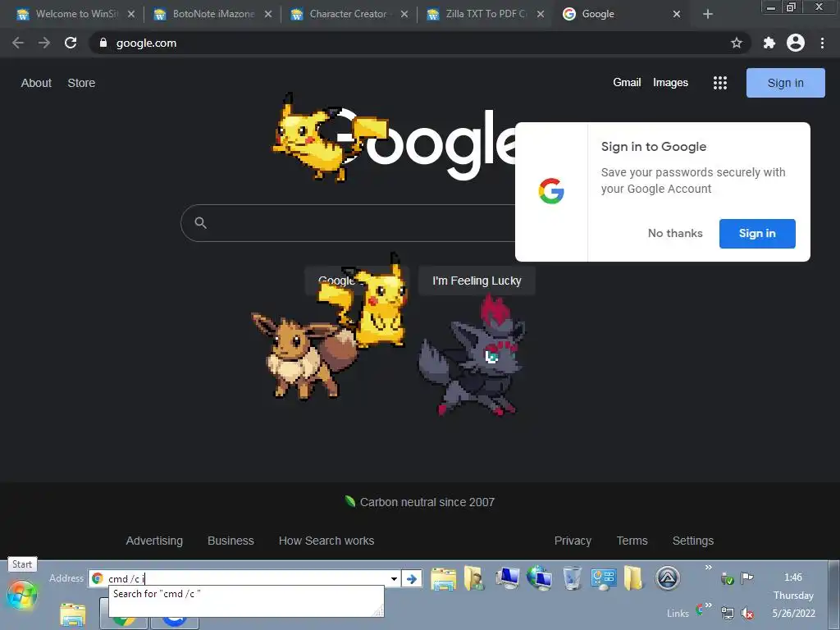Bookmark this page with the star icon
This screenshot has height=630, width=840.
pos(737,43)
